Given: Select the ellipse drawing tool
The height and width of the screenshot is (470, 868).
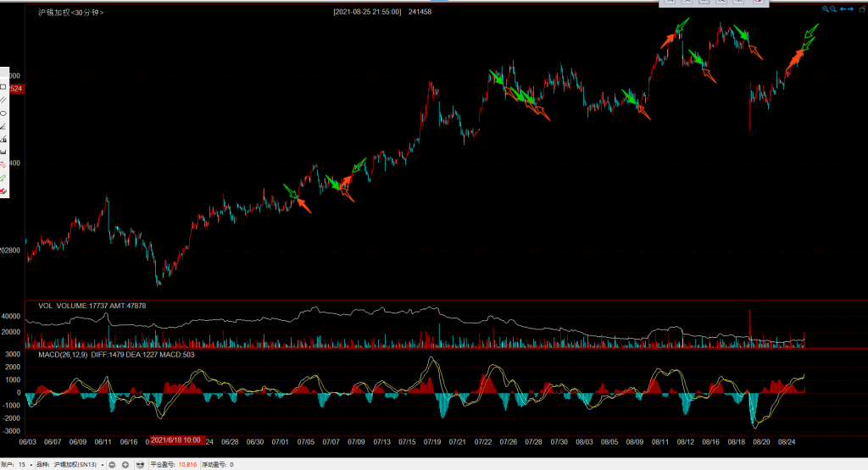Looking at the screenshot, I should coord(3,113).
